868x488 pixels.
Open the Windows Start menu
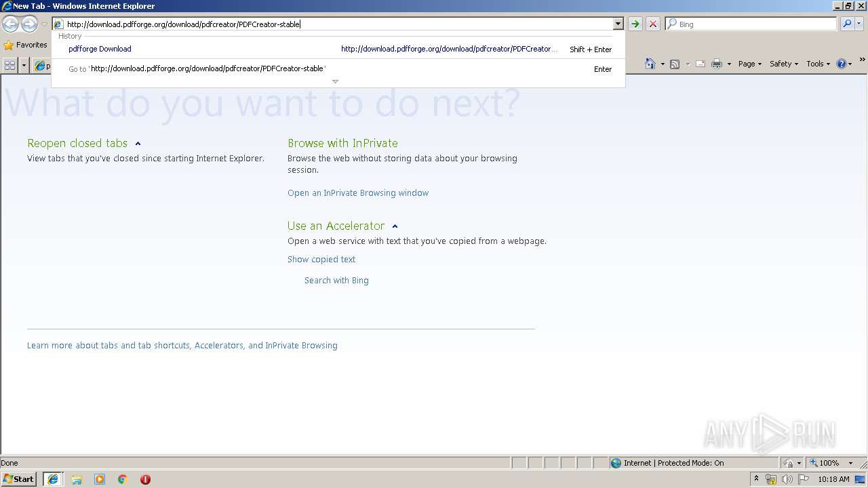[x=19, y=479]
